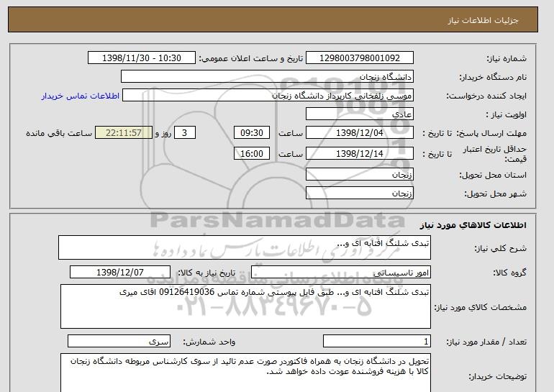Click the response deadline date 1398/12/04
The height and width of the screenshot is (392, 554).
point(359,133)
